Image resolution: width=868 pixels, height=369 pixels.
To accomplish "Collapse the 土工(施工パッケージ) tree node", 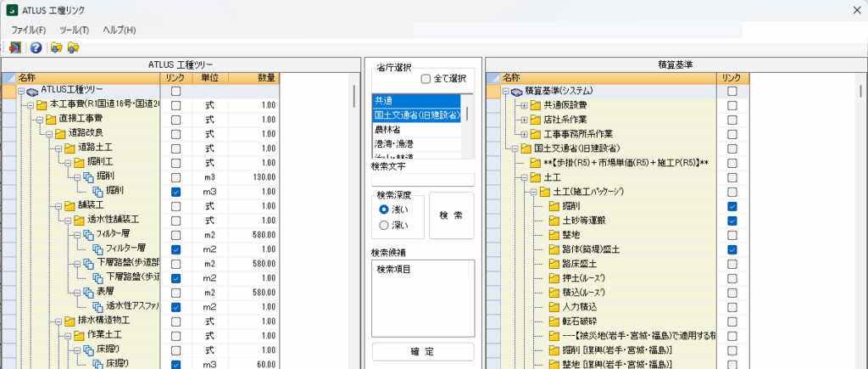I will point(531,192).
